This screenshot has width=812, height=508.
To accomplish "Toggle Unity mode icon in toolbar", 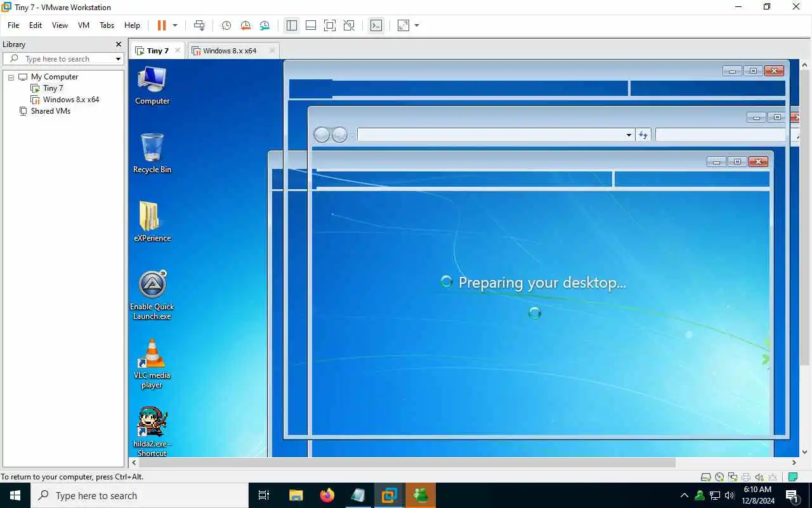I will (x=349, y=25).
